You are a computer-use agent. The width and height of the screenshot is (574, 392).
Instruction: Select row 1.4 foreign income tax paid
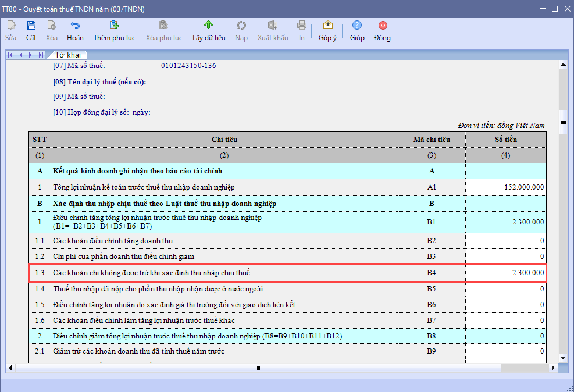(x=224, y=288)
